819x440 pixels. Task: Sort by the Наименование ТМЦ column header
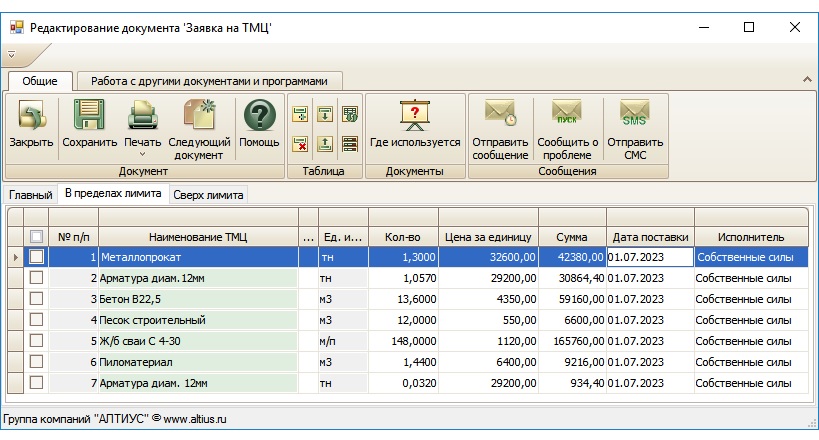coord(198,237)
